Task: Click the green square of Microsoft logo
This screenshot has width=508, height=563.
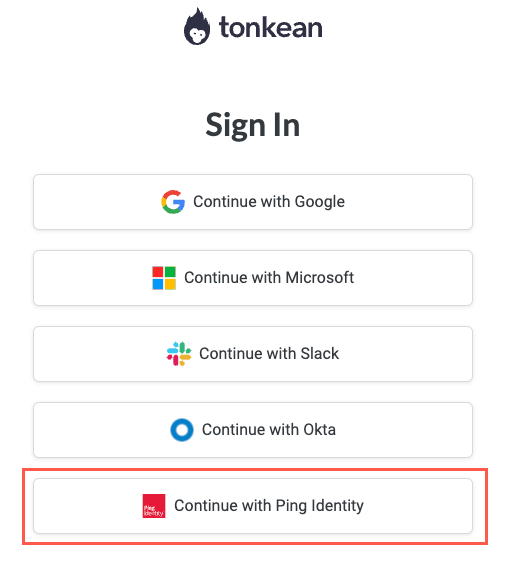Action: 170,272
